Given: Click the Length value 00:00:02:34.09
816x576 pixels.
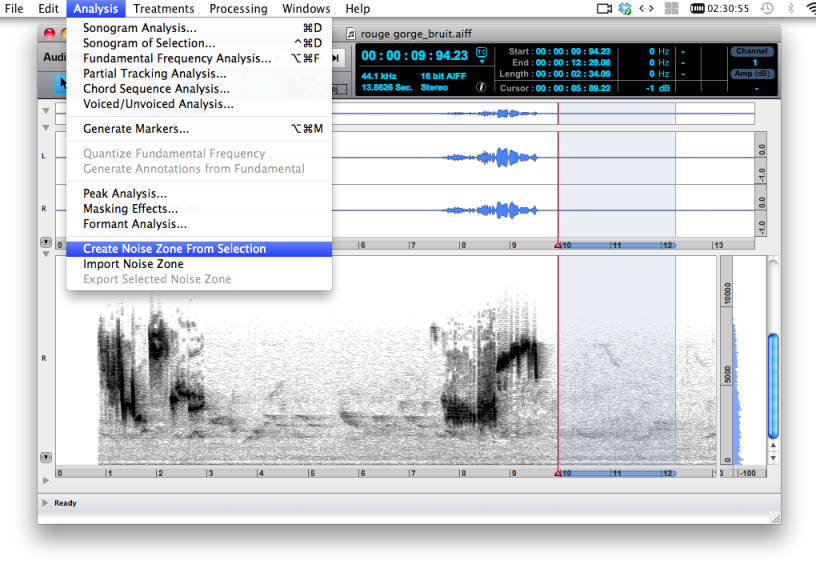Looking at the screenshot, I should pos(573,74).
